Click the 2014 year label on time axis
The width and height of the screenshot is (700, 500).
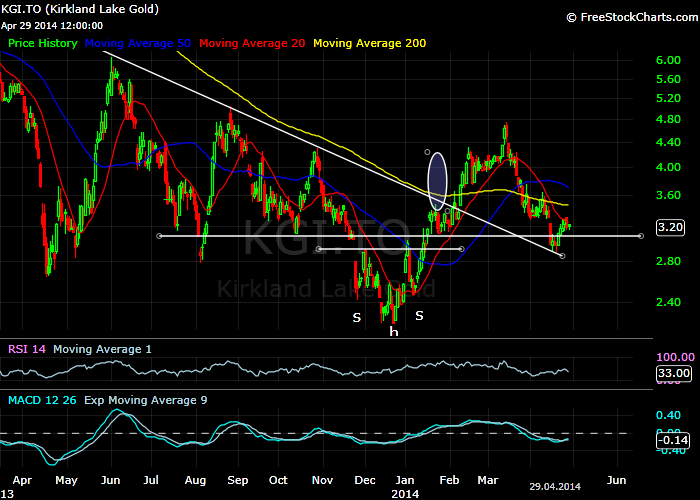click(x=405, y=494)
